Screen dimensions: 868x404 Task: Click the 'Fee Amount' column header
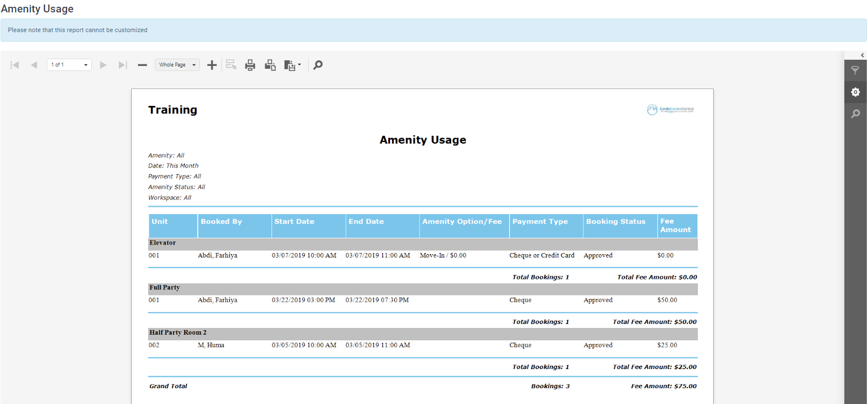[676, 225]
